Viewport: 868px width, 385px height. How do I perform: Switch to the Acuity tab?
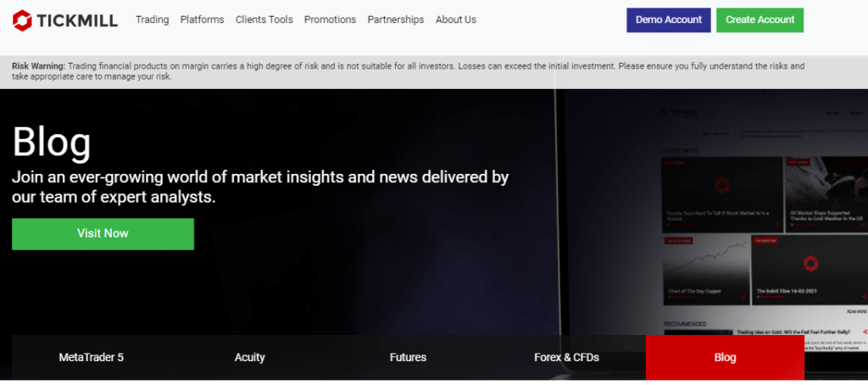pyautogui.click(x=250, y=357)
